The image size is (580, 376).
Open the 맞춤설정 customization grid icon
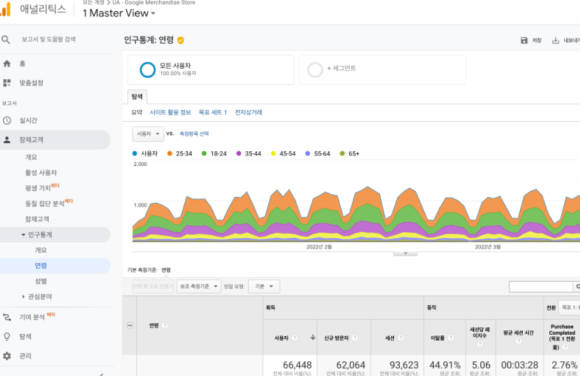7,83
